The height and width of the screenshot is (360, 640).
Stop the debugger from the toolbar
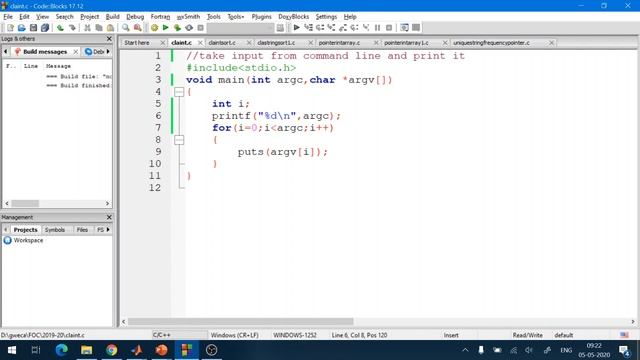pos(389,28)
